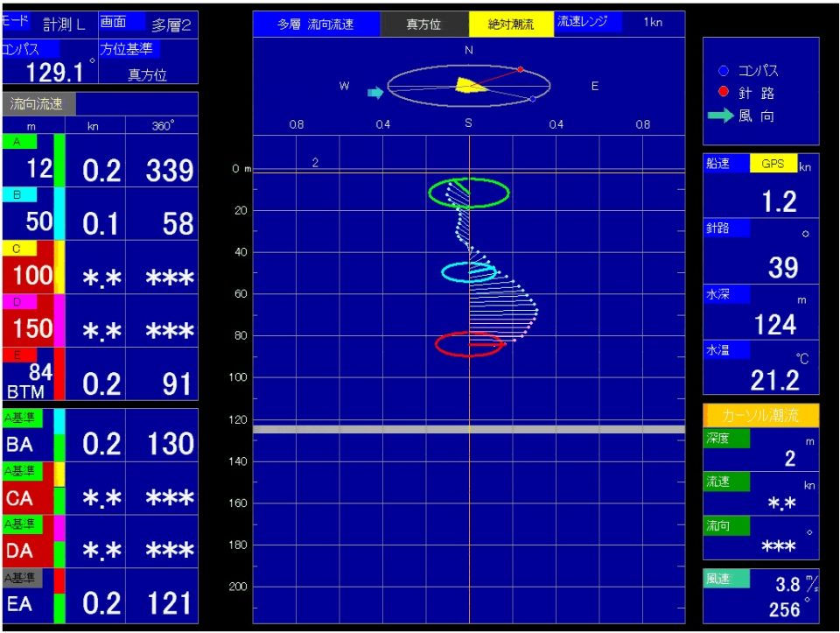Click the cyan wind direction arrow by compass
This screenshot has width=840, height=633.
point(375,93)
